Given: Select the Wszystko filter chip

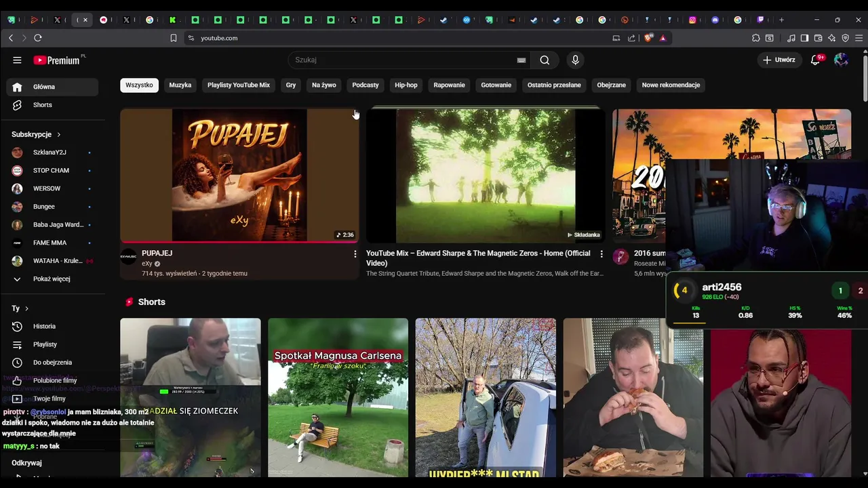Looking at the screenshot, I should coord(139,85).
